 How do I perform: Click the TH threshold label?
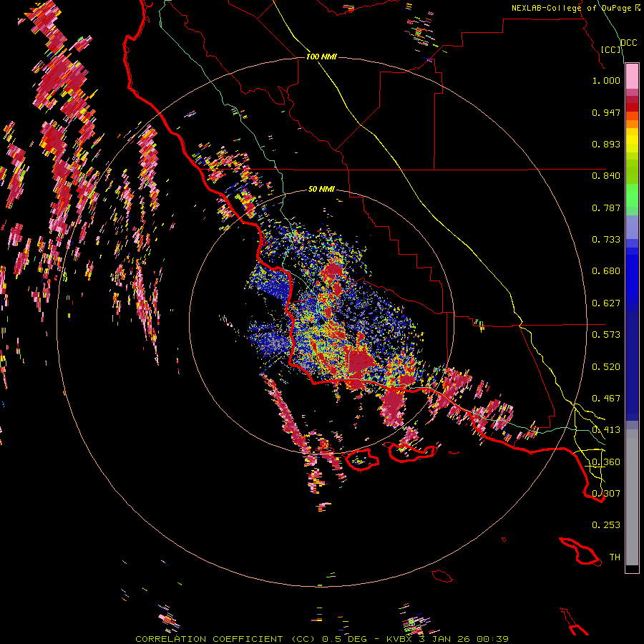click(x=615, y=557)
